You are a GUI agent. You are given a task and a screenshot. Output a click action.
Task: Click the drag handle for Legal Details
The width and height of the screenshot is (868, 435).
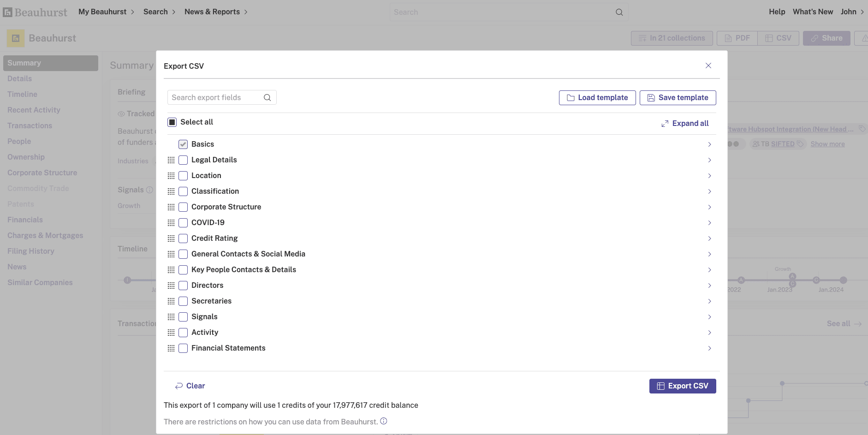[171, 160]
